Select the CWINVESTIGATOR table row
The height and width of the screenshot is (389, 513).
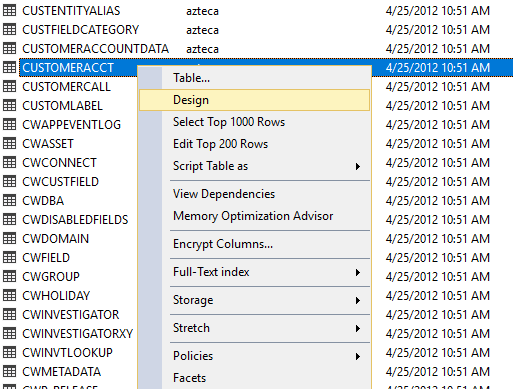tap(71, 315)
